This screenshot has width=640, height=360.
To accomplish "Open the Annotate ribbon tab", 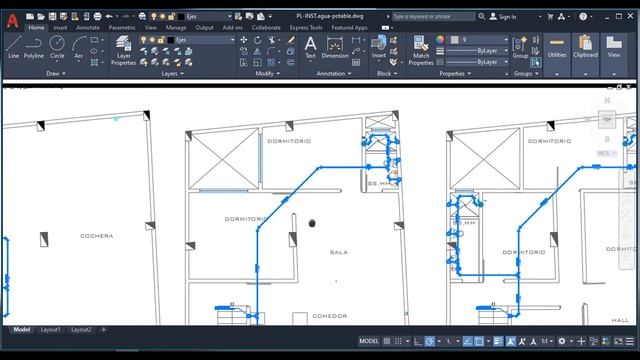I will (x=88, y=28).
